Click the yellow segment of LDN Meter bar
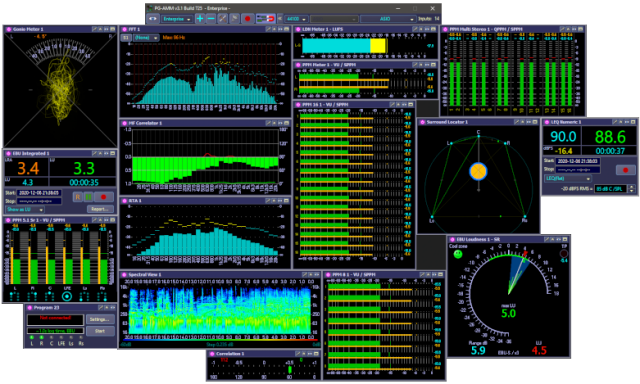The width and height of the screenshot is (640, 384). [x=378, y=46]
